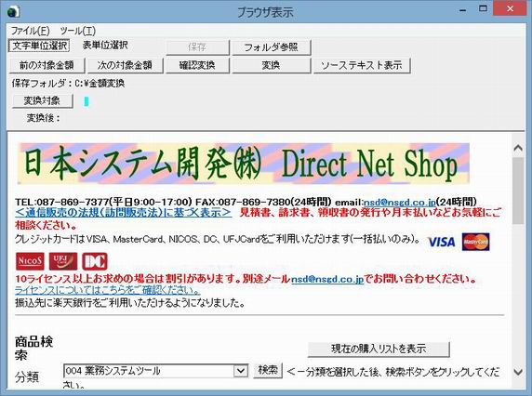The image size is (532, 396).
Task: Click the app icon in title bar
Action: coord(14,11)
